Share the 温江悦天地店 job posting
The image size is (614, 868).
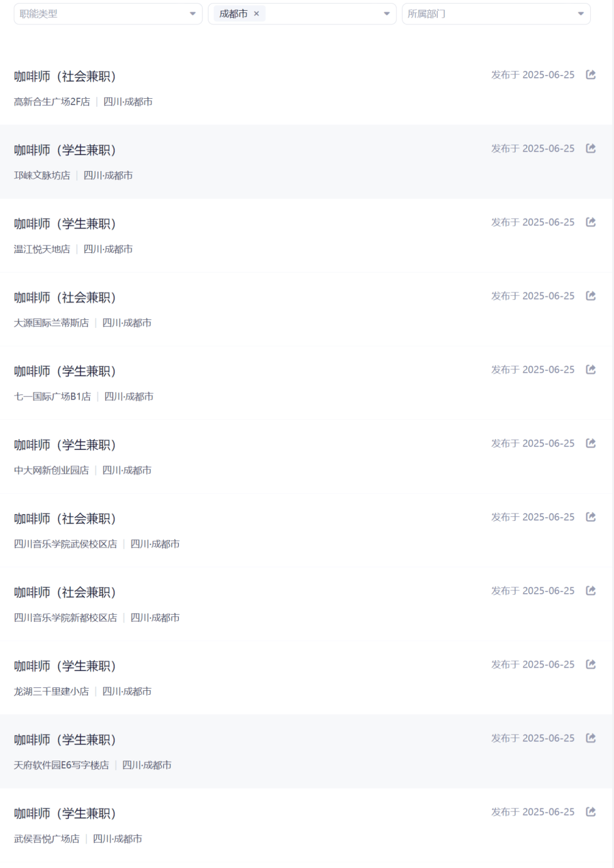591,222
